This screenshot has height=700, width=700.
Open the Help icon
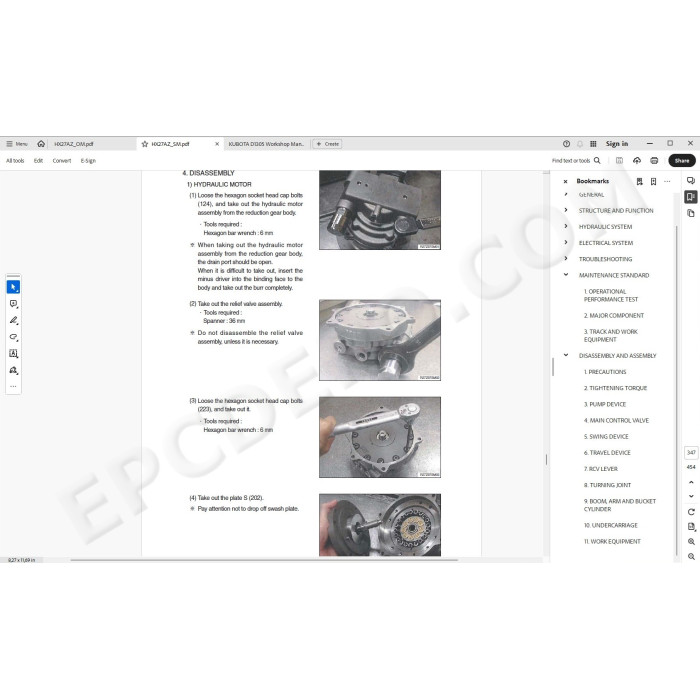click(x=566, y=144)
